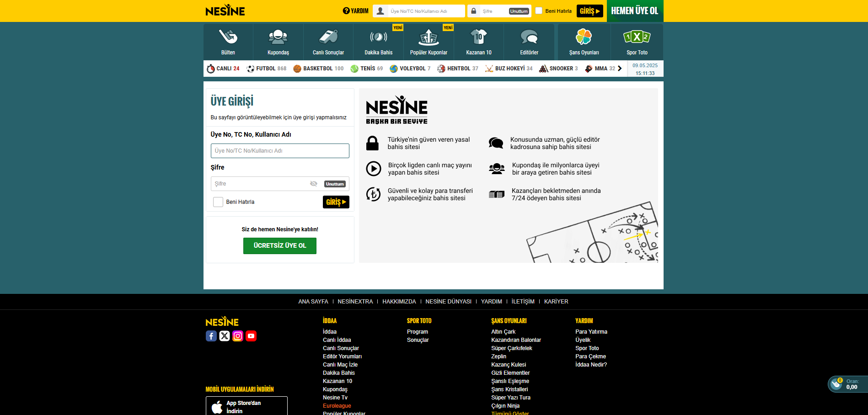Open Nesine Facebook page icon
This screenshot has height=415, width=868.
click(x=211, y=336)
